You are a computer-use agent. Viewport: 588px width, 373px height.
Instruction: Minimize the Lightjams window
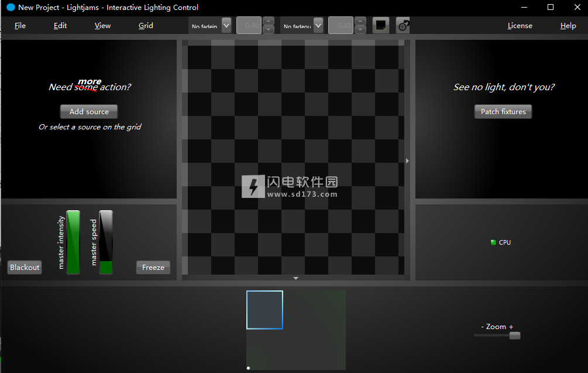coord(524,7)
